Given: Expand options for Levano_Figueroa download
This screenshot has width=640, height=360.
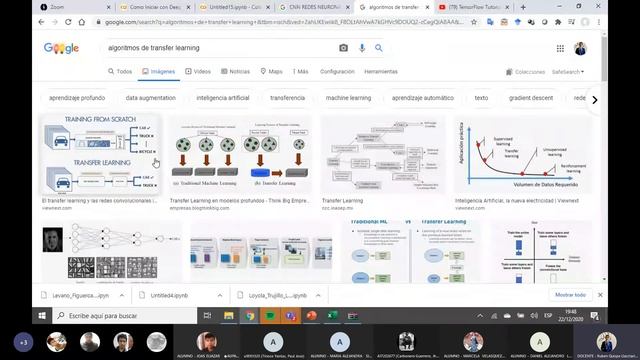Looking at the screenshot, I should (122, 295).
